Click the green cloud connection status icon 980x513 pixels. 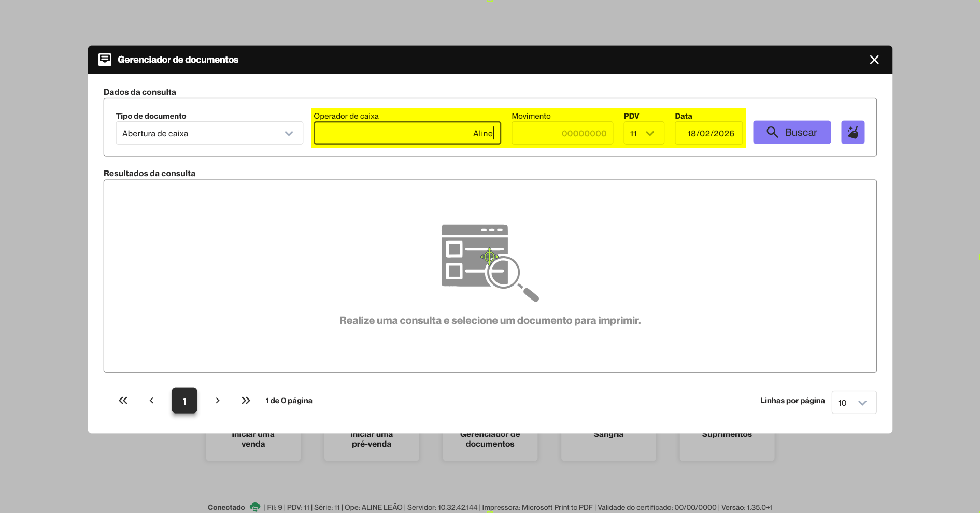click(254, 507)
